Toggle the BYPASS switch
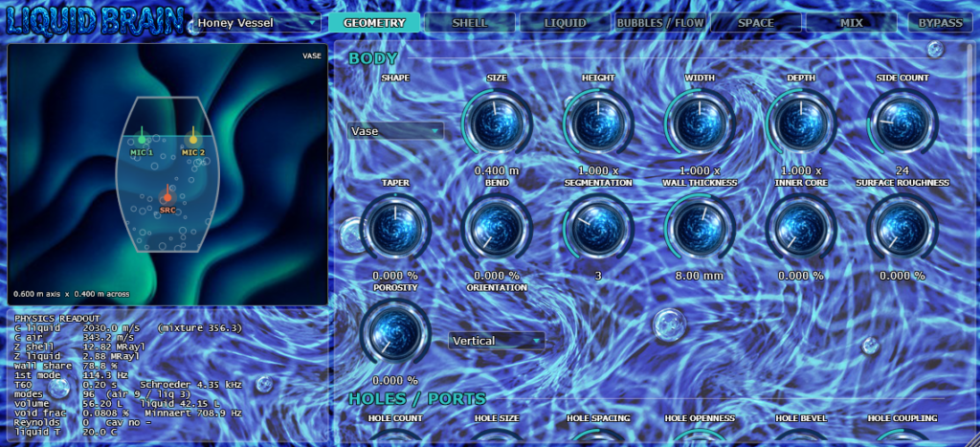Image resolution: width=980 pixels, height=447 pixels. pos(940,23)
